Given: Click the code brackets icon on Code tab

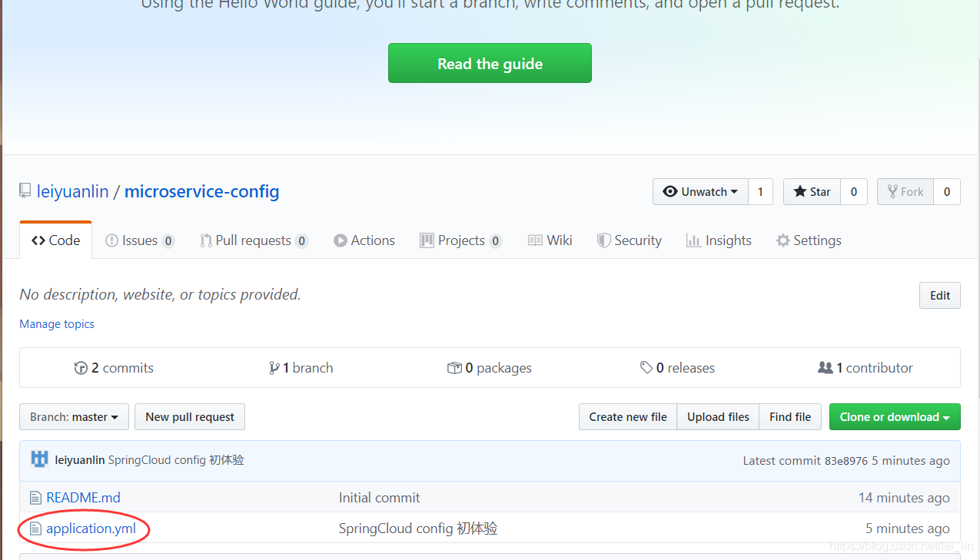Looking at the screenshot, I should pos(38,240).
